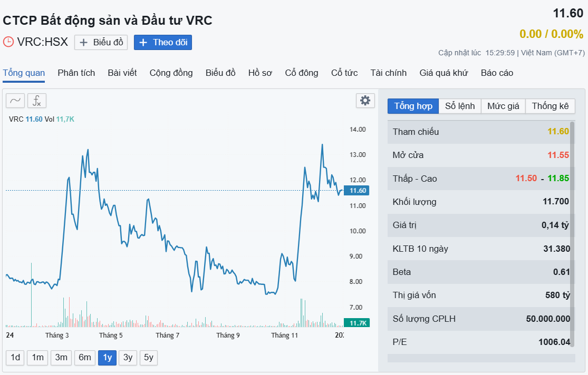Show the Thống kê panel tab
The width and height of the screenshot is (588, 375).
click(550, 106)
